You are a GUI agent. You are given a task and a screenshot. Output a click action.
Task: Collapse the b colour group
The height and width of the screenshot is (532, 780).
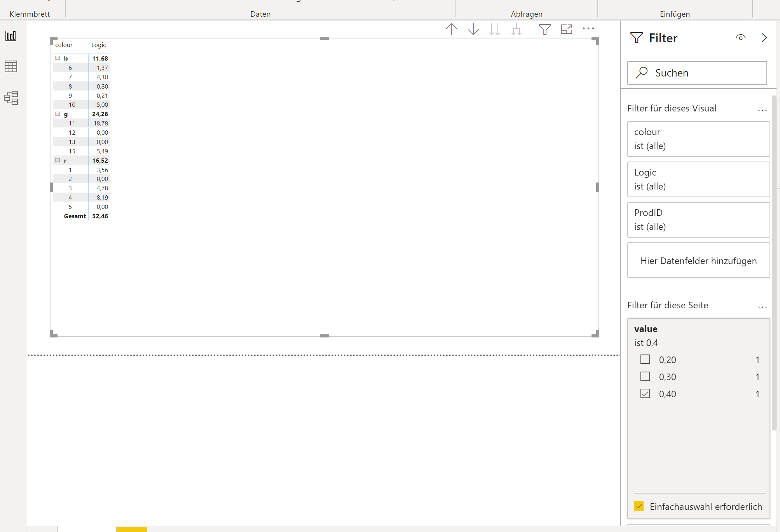click(58, 58)
